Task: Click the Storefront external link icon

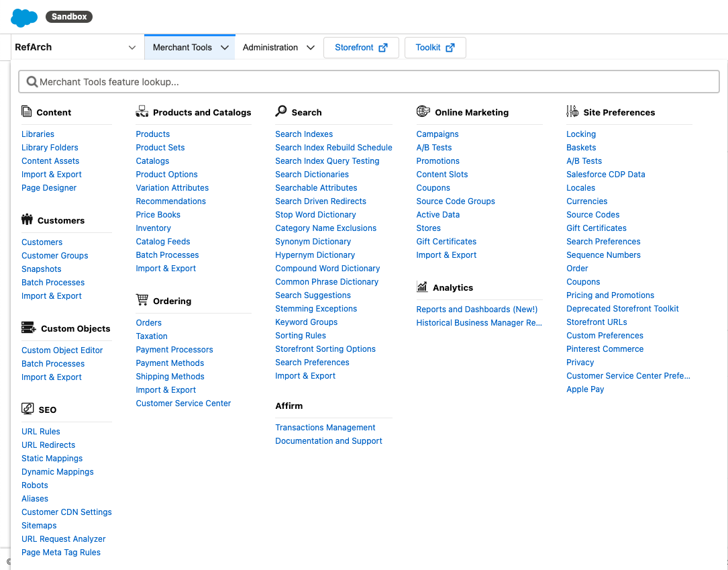Action: pos(383,48)
